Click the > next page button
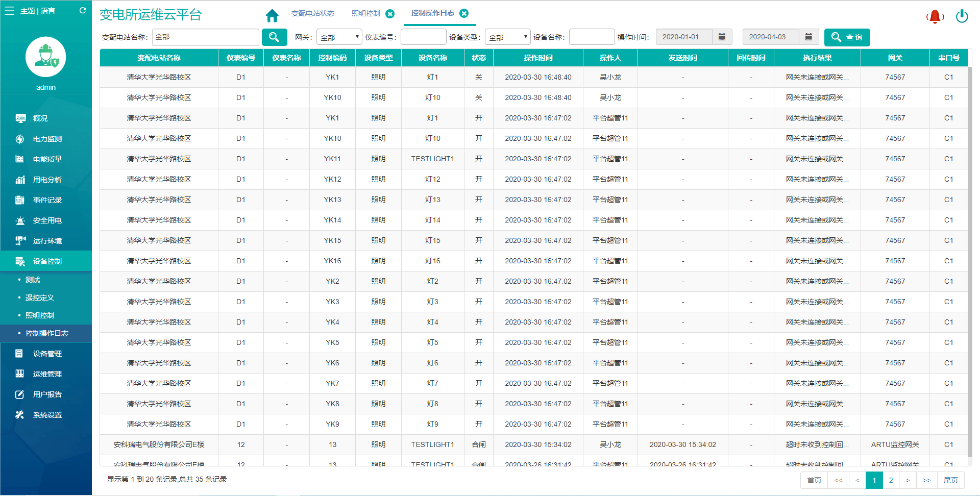 [x=908, y=480]
